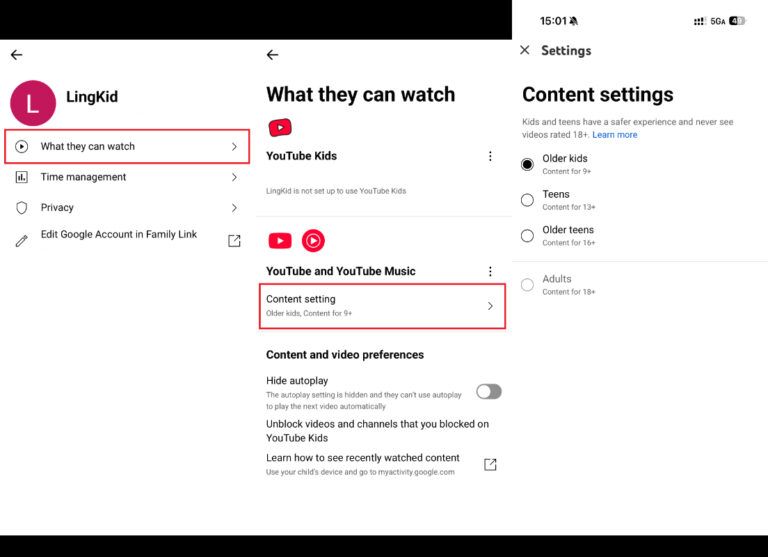
Task: Click the Learn more link
Action: (x=615, y=135)
